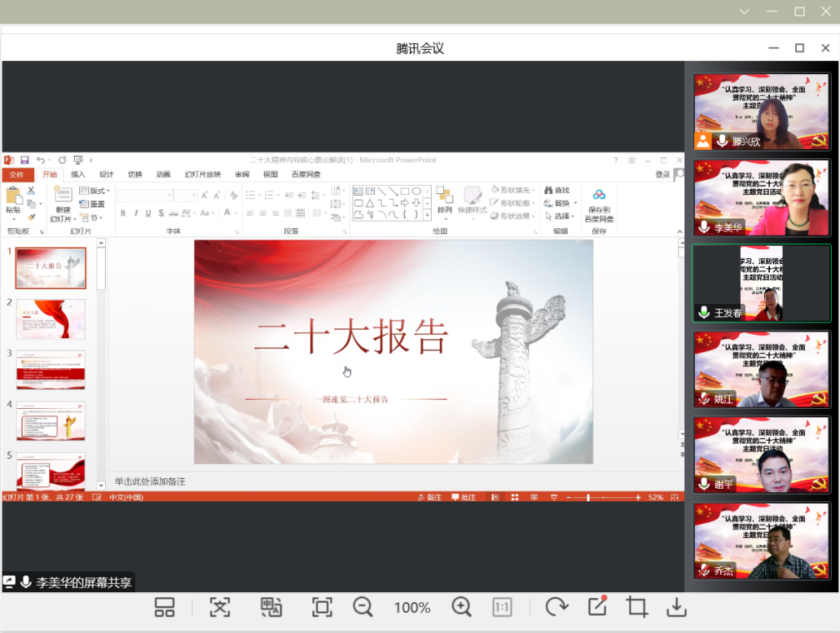Click the undo arrow in PowerPoint
Viewport: 840px width, 633px height.
41,160
